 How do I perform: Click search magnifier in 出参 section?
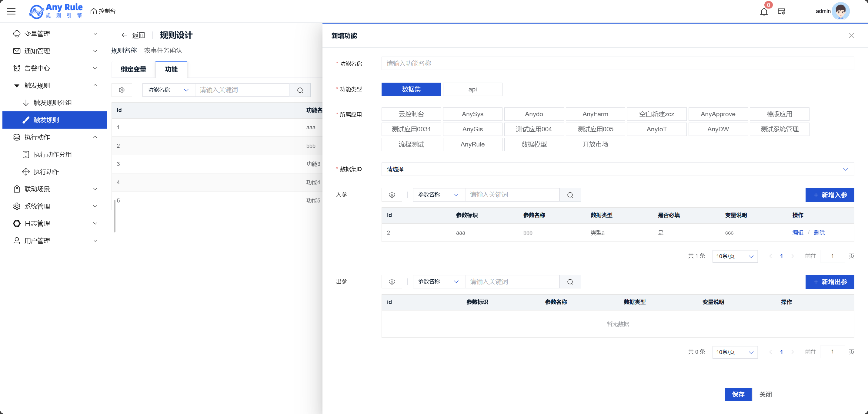(x=570, y=282)
